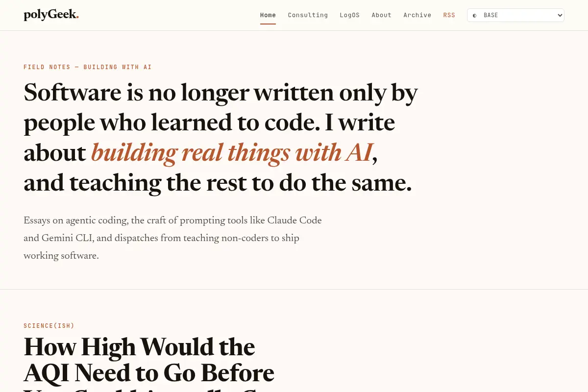The width and height of the screenshot is (588, 392).
Task: Click the 'Claude Code' text in the intro paragraph
Action: click(x=294, y=220)
